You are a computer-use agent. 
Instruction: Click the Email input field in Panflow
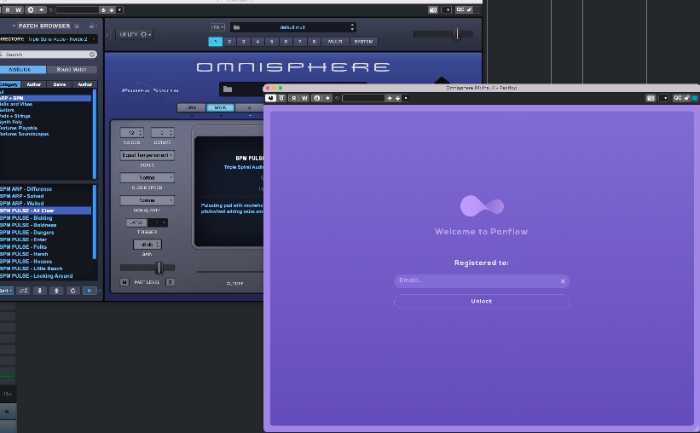(x=481, y=281)
